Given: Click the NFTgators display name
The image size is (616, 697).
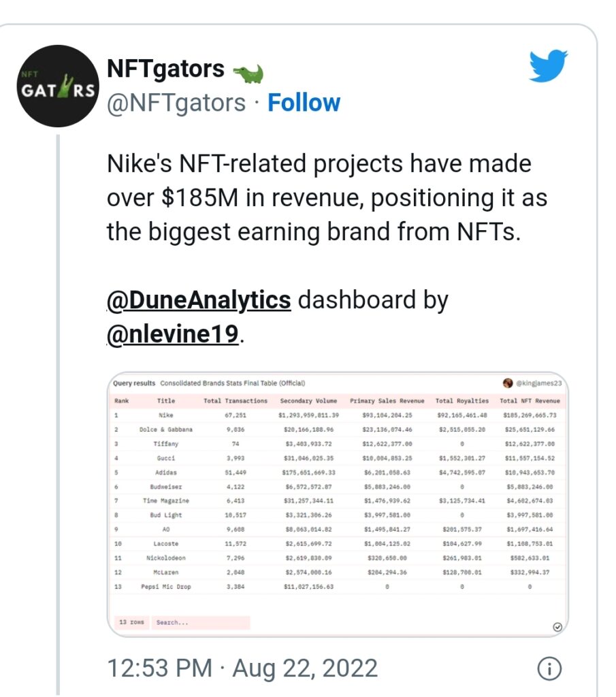Looking at the screenshot, I should tap(166, 69).
